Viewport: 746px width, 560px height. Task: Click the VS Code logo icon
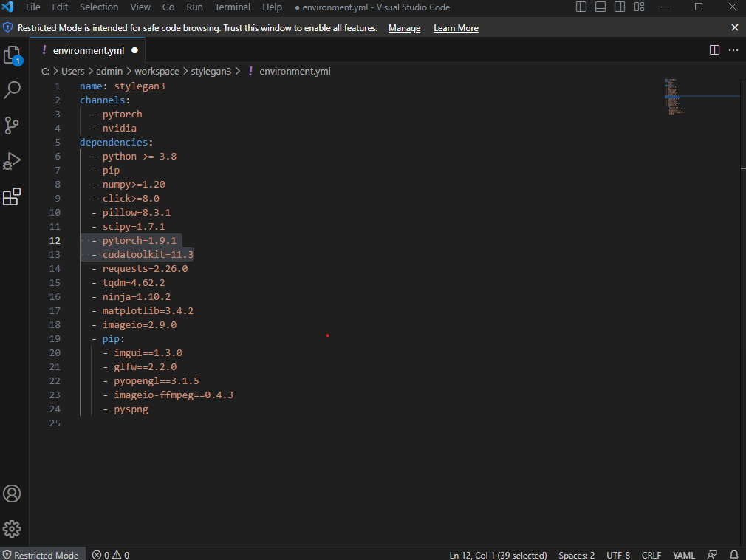(x=8, y=7)
